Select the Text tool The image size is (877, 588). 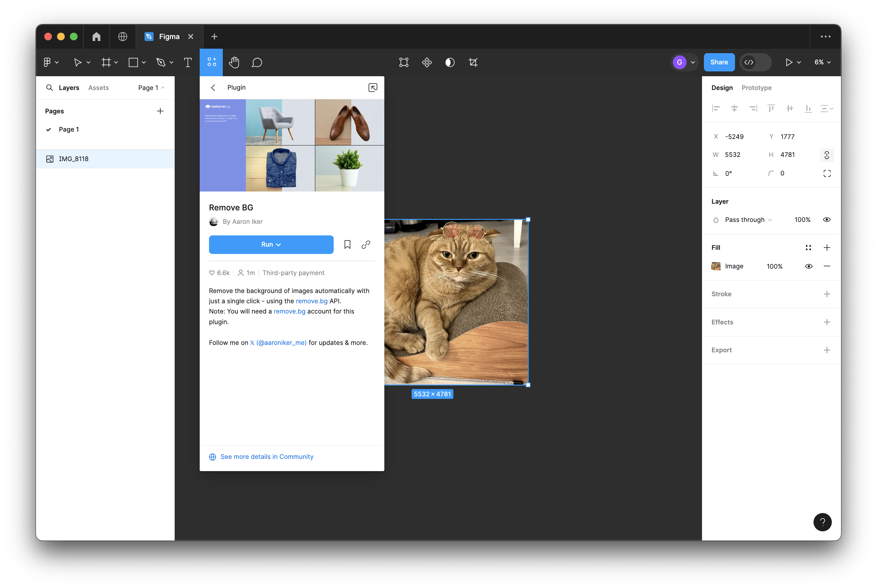(x=188, y=62)
